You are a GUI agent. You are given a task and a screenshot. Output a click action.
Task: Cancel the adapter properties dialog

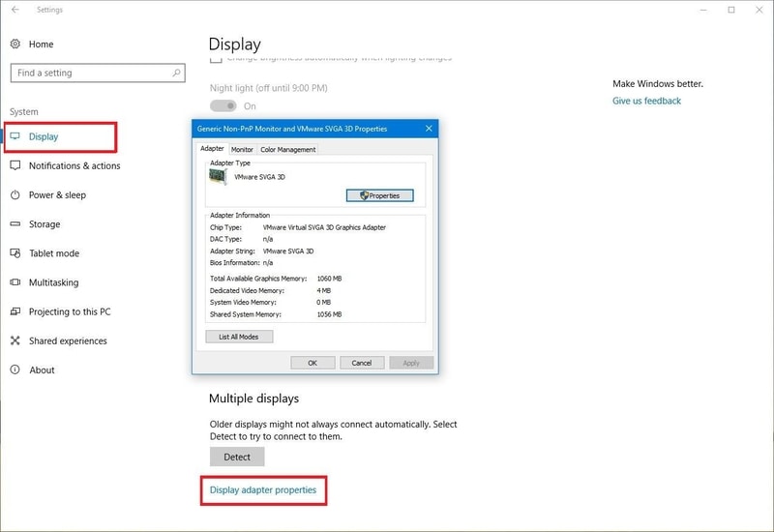click(361, 363)
